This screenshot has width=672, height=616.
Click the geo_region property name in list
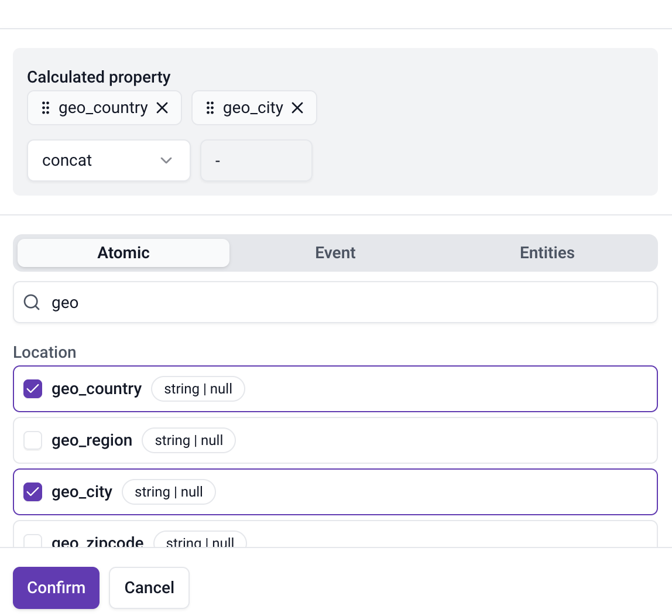(x=92, y=440)
